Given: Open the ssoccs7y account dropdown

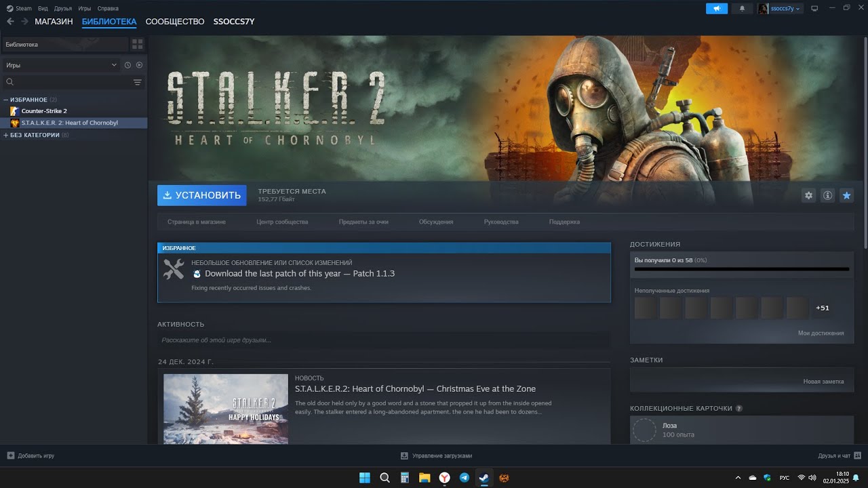Looking at the screenshot, I should coord(781,8).
